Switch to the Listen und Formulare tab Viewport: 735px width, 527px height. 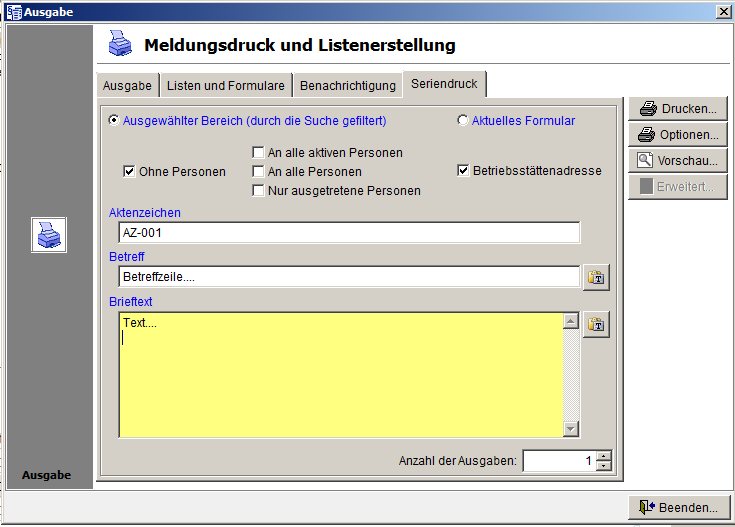point(227,86)
